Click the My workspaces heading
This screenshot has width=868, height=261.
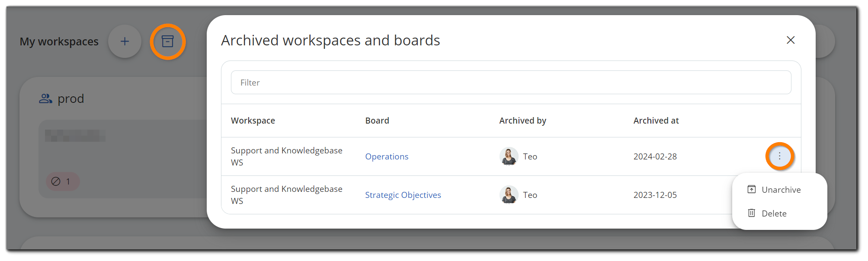[58, 41]
